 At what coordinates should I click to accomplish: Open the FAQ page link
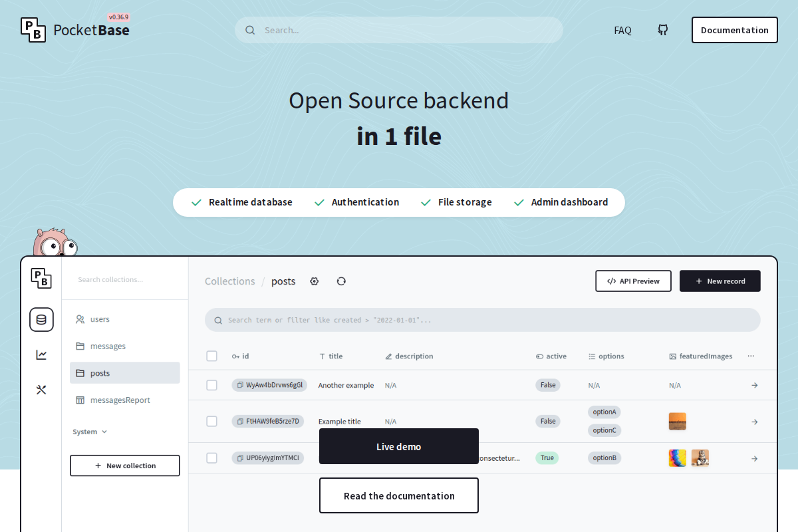click(x=622, y=30)
